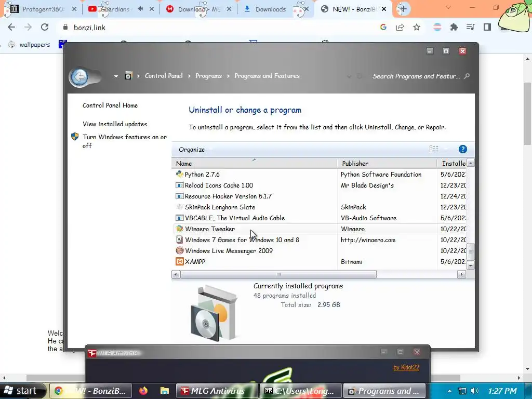Select the Reload Icons Cache 1.00 icon
532x399 pixels.
pyautogui.click(x=179, y=185)
